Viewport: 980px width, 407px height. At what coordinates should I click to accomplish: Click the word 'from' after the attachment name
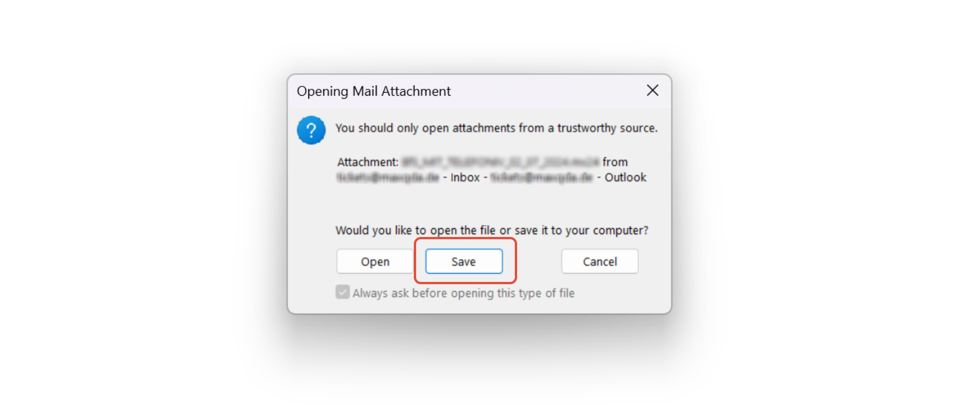615,162
